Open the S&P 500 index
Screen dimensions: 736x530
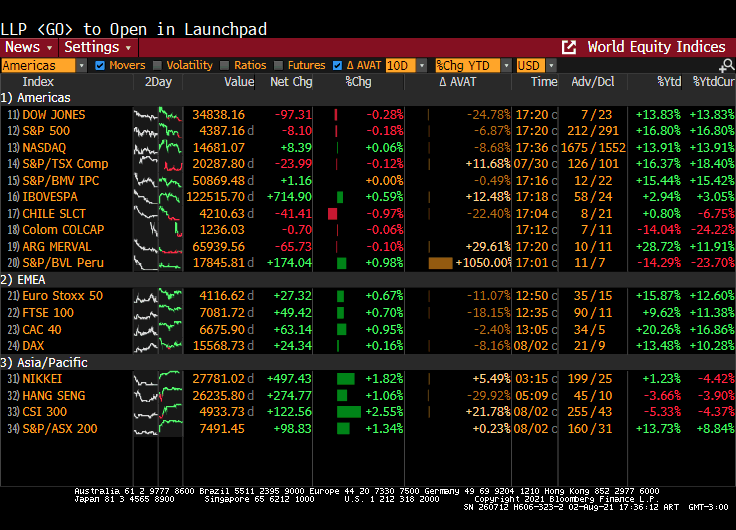(x=46, y=131)
